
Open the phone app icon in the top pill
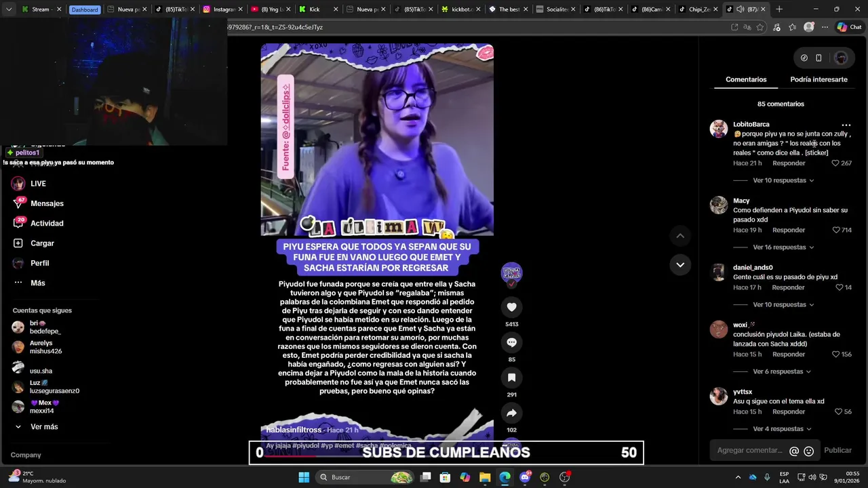pyautogui.click(x=818, y=58)
